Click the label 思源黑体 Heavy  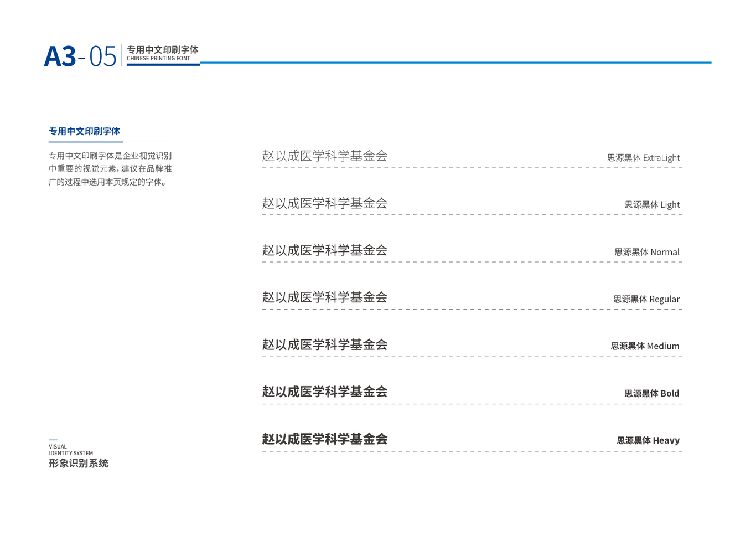[648, 440]
